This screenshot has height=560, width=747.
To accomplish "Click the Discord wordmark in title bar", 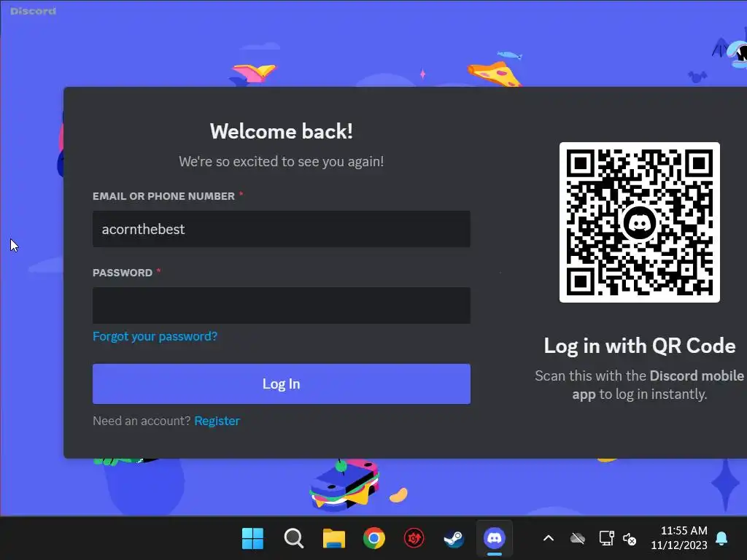I will pyautogui.click(x=33, y=11).
